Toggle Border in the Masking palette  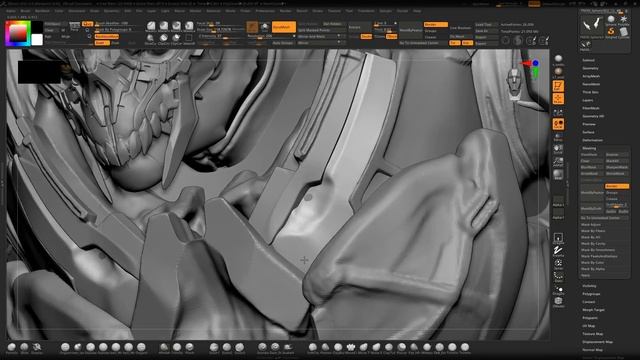click(617, 186)
